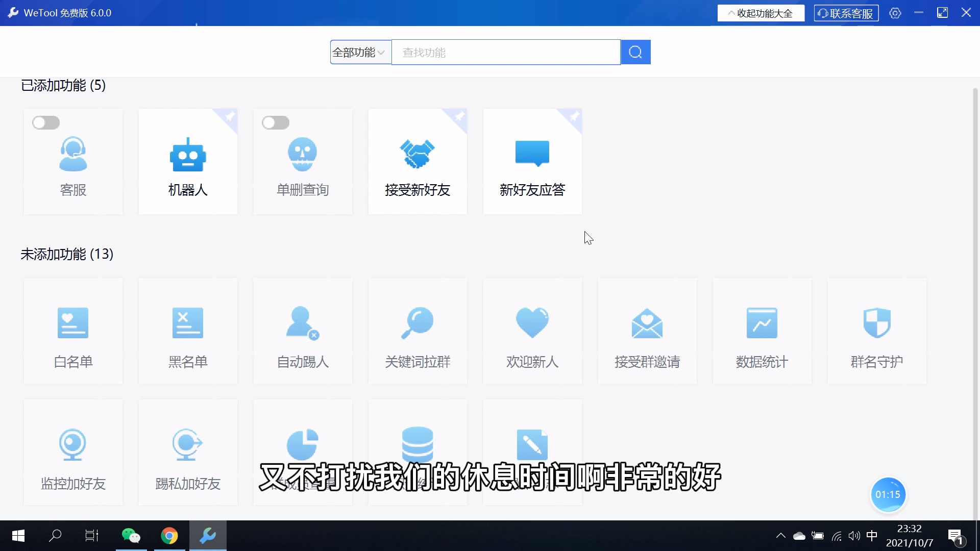
Task: Collapse the 收起功能大全 panel
Action: [x=761, y=13]
